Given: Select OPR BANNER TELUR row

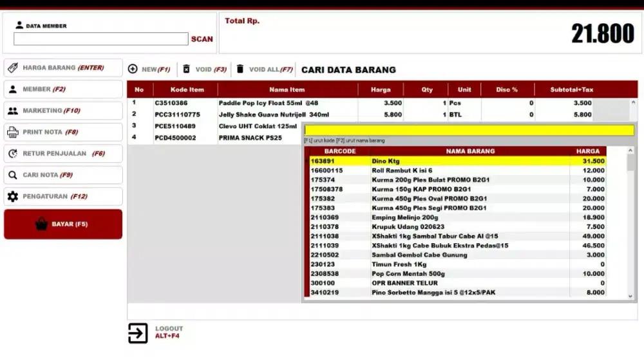Looking at the screenshot, I should tap(457, 283).
